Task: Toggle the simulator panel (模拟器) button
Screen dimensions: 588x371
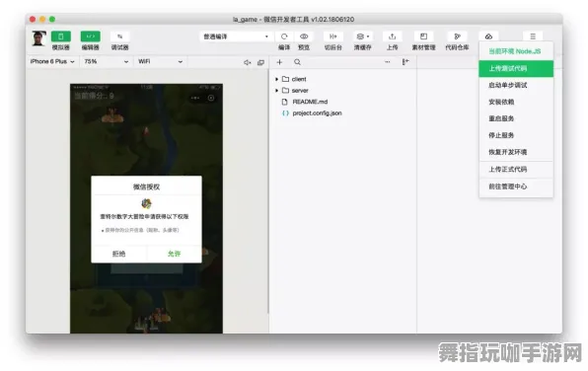Action: [60, 37]
